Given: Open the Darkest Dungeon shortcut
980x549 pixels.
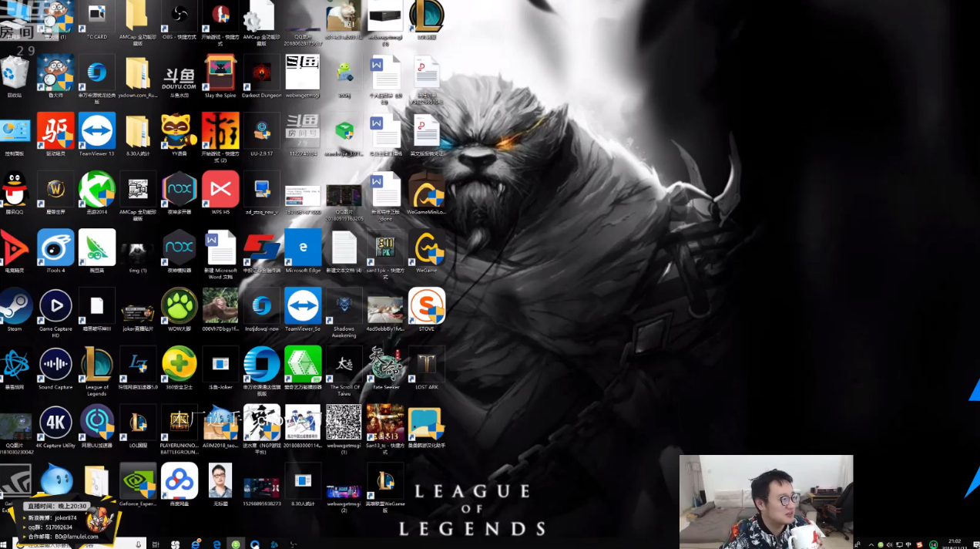Looking at the screenshot, I should pos(262,72).
